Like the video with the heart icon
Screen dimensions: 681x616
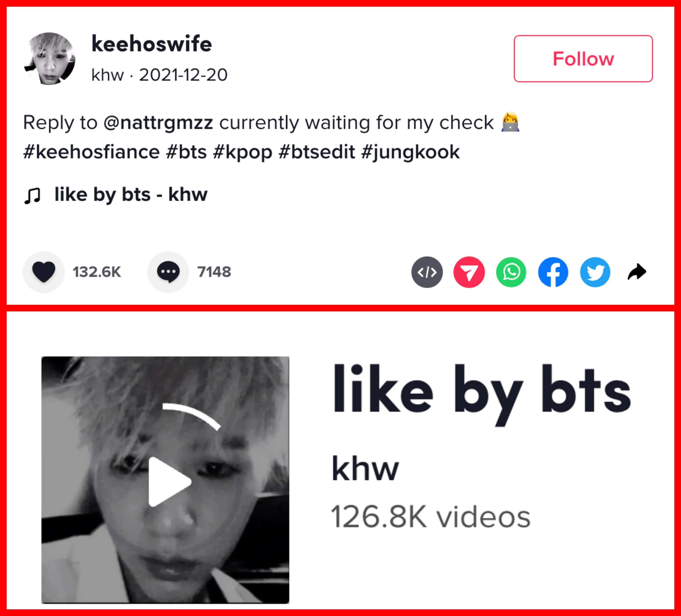(44, 272)
